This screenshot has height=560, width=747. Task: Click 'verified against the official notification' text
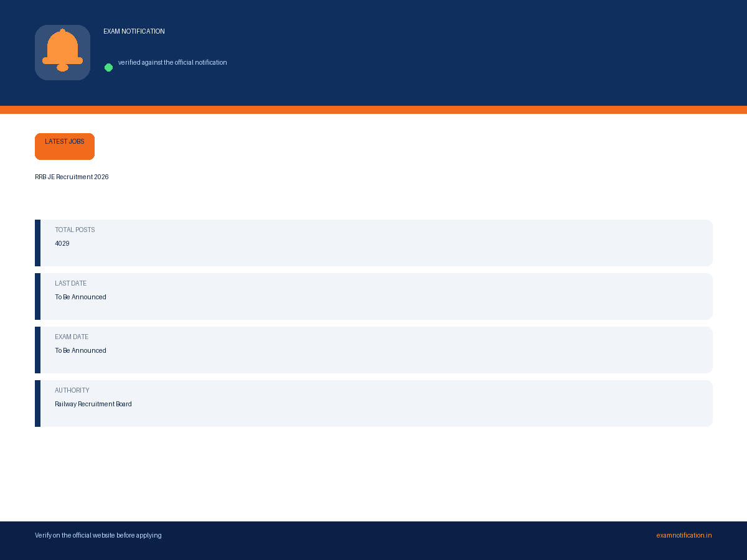(x=172, y=62)
